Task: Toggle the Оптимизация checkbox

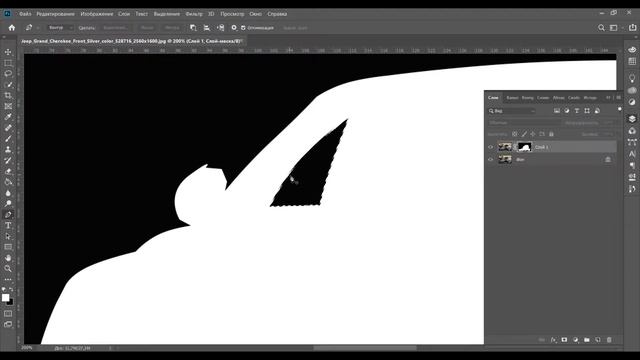Action: tap(243, 28)
